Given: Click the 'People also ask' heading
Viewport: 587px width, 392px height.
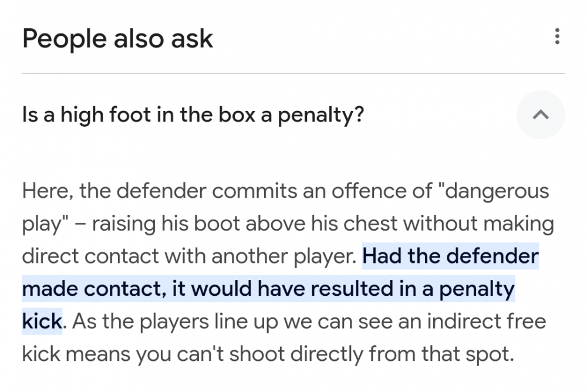Looking at the screenshot, I should click(x=117, y=38).
